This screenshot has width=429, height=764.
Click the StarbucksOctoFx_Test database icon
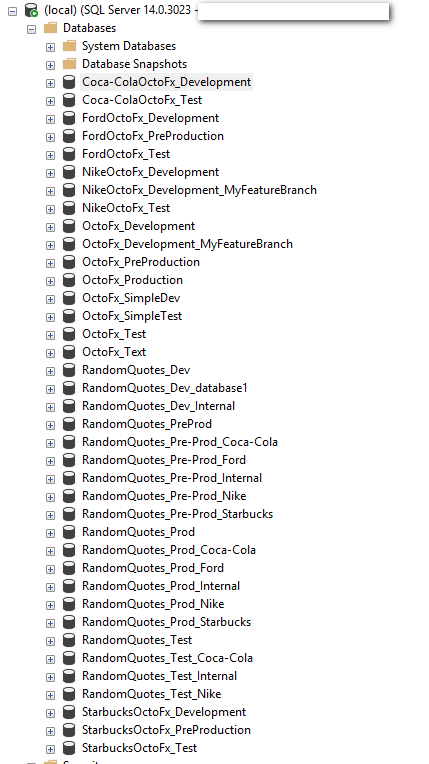[69, 748]
